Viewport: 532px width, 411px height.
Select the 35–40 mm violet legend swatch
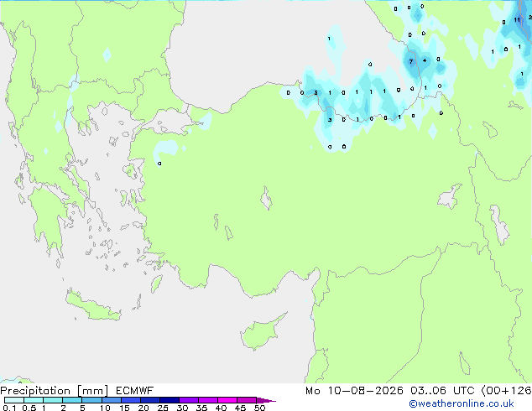tap(207, 400)
